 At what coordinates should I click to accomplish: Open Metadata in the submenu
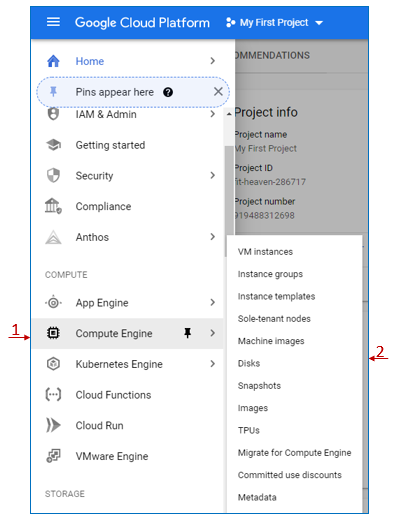[x=257, y=497]
